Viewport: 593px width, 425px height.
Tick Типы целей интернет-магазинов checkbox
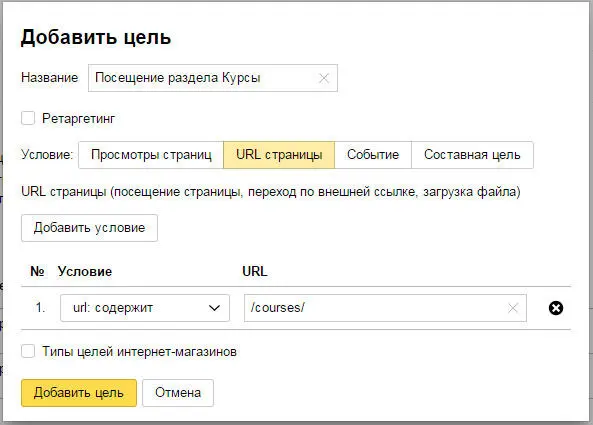28,351
